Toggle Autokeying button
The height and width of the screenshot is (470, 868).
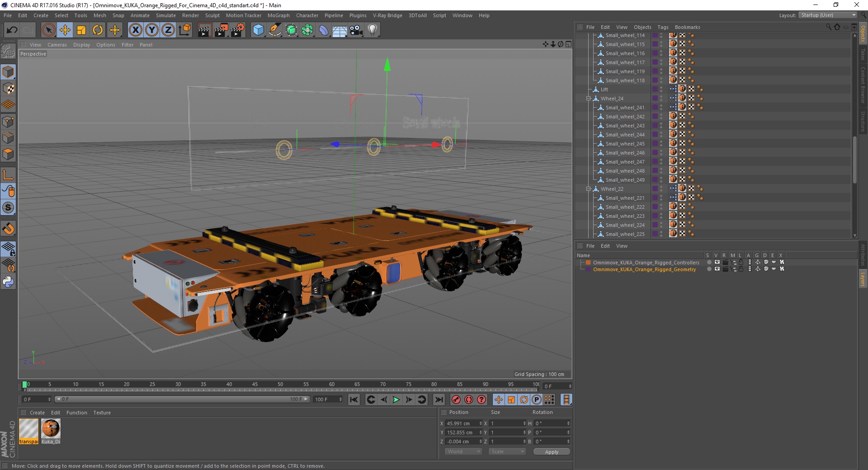(469, 399)
